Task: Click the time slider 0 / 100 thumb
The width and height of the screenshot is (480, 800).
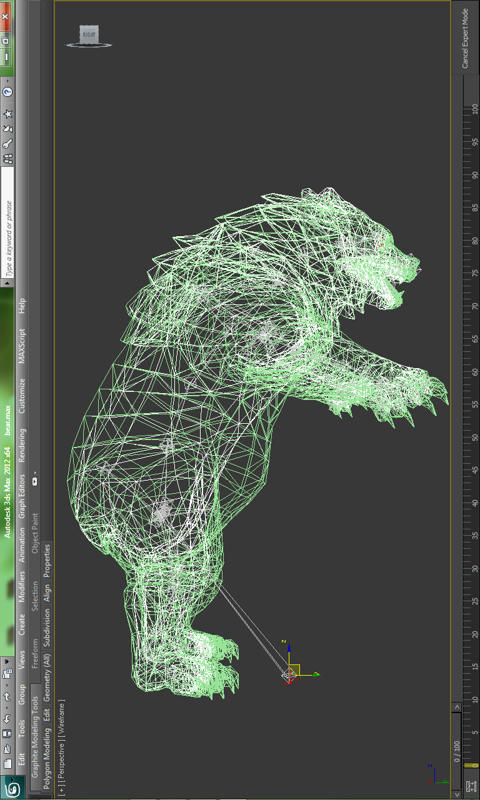Action: point(457,752)
